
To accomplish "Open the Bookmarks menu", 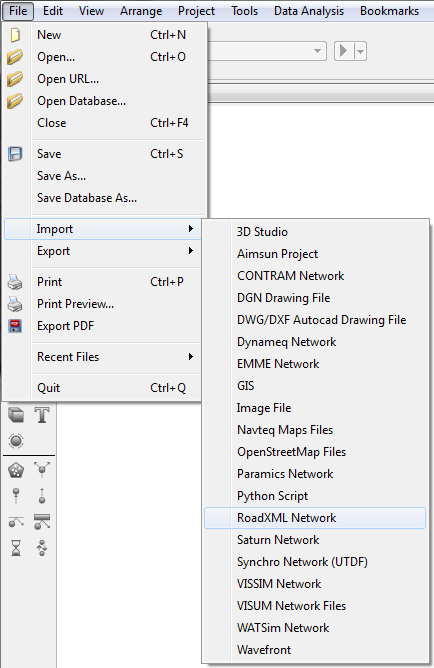I will 389,11.
